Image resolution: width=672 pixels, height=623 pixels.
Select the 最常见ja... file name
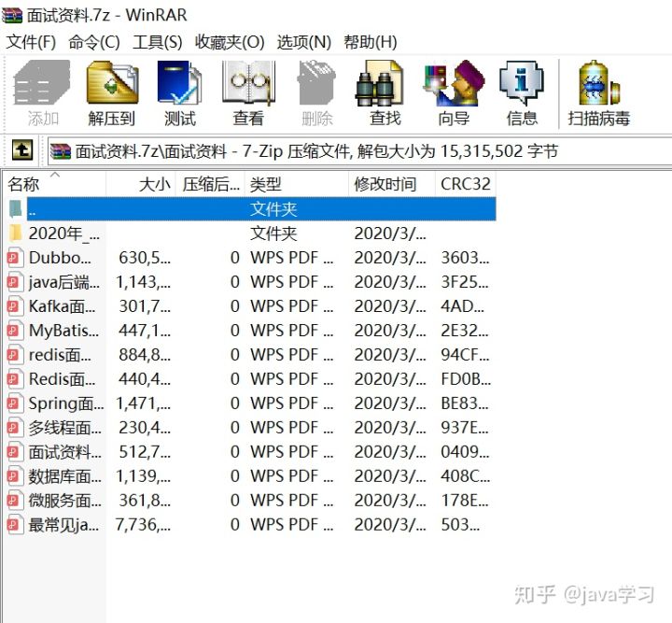(63, 525)
